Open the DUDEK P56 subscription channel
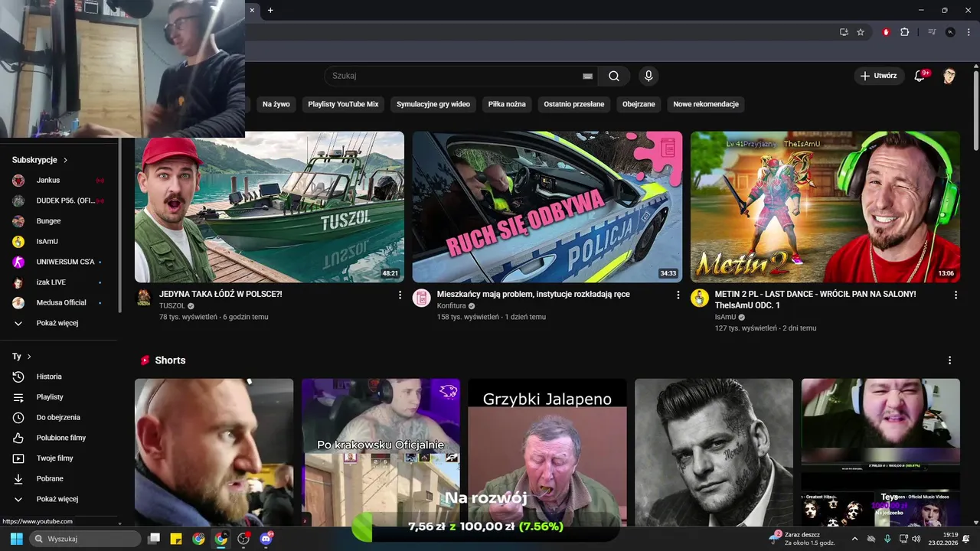 coord(58,201)
